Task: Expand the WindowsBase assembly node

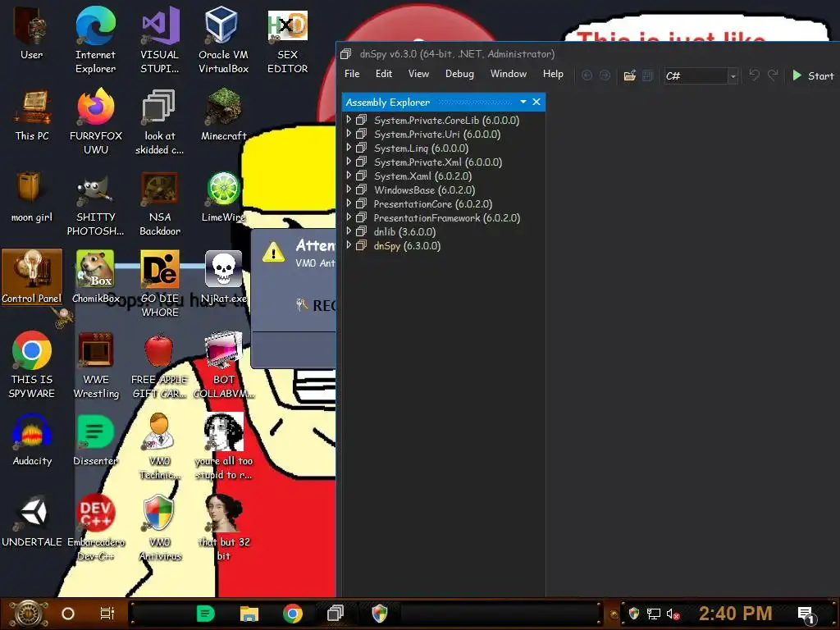Action: point(349,189)
